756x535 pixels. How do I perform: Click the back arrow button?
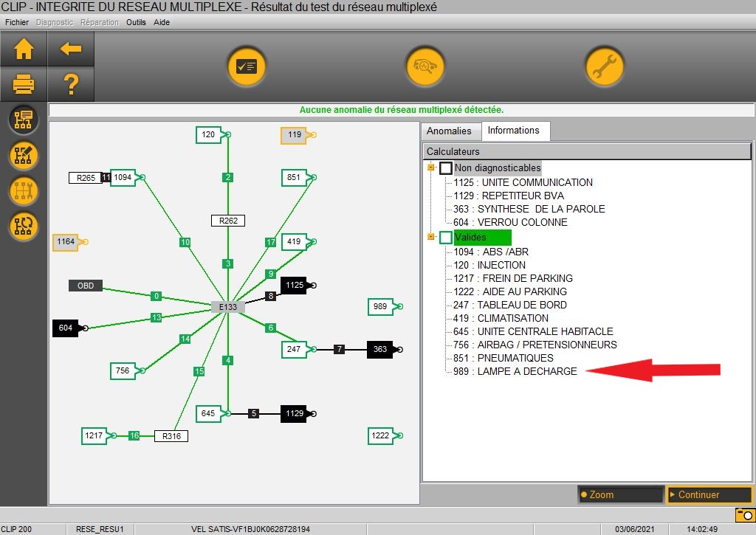[71, 49]
